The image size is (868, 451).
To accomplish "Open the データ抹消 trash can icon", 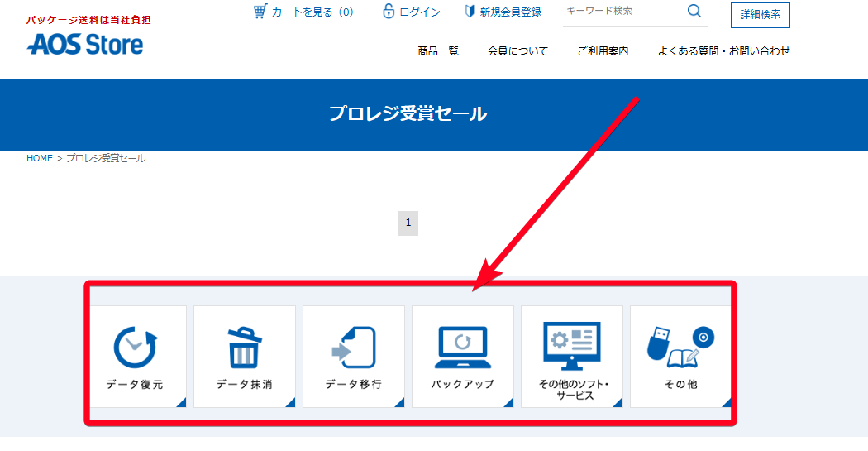I will [244, 348].
